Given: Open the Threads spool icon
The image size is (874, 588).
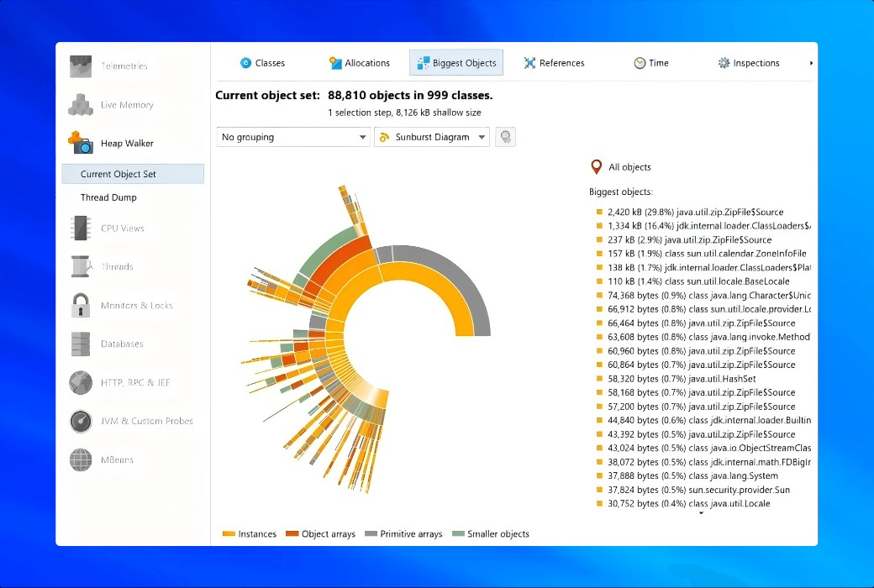Looking at the screenshot, I should (x=82, y=266).
